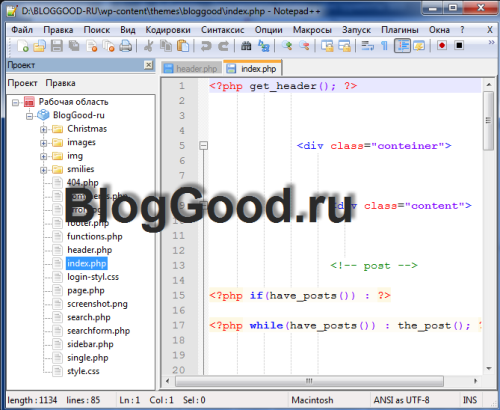
Task: Close current document with Close icon
Action: coord(91,46)
